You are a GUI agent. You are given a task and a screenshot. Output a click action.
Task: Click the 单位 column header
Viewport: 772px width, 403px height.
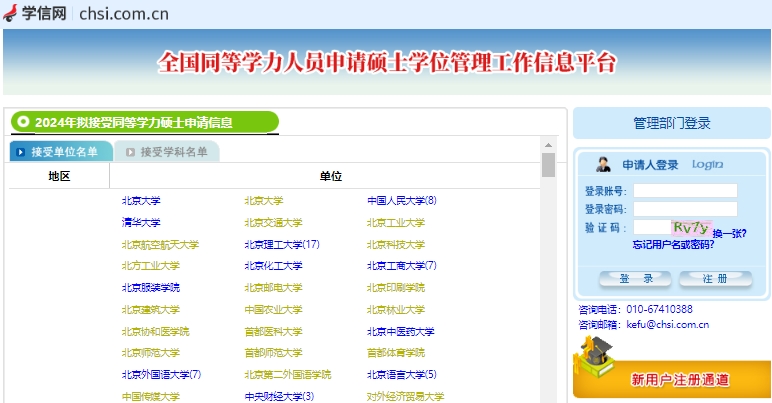[330, 176]
